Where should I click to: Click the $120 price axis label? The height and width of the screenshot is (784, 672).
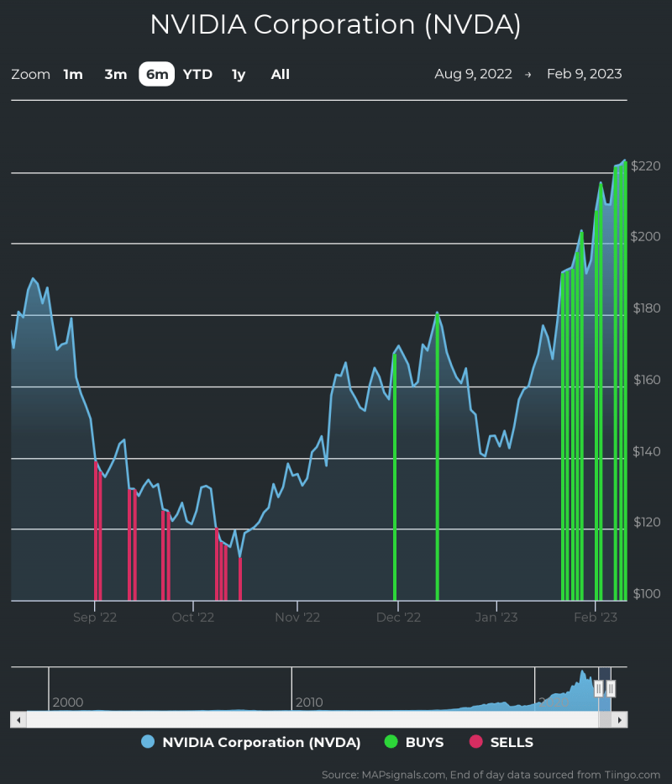(x=647, y=522)
